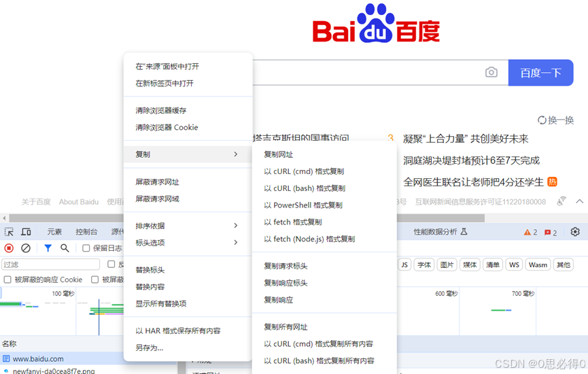Filter requests by Wasm type
The width and height of the screenshot is (588, 374).
(538, 265)
